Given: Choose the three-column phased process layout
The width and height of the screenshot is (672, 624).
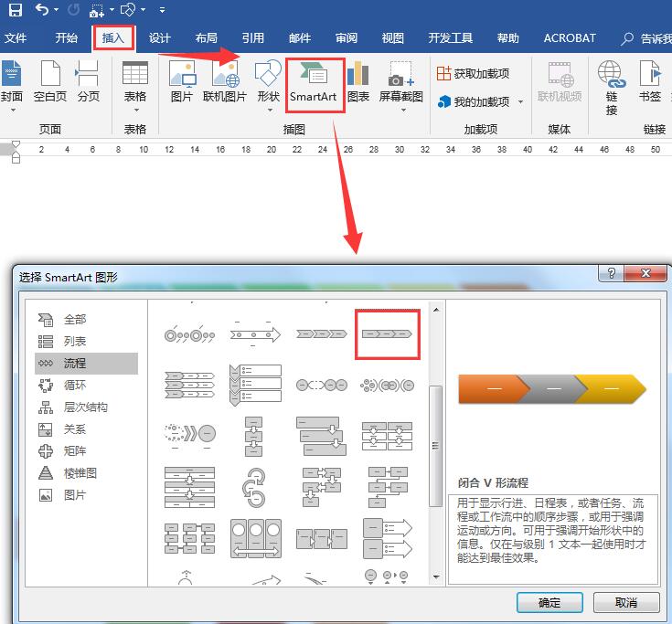Looking at the screenshot, I should point(255,539).
